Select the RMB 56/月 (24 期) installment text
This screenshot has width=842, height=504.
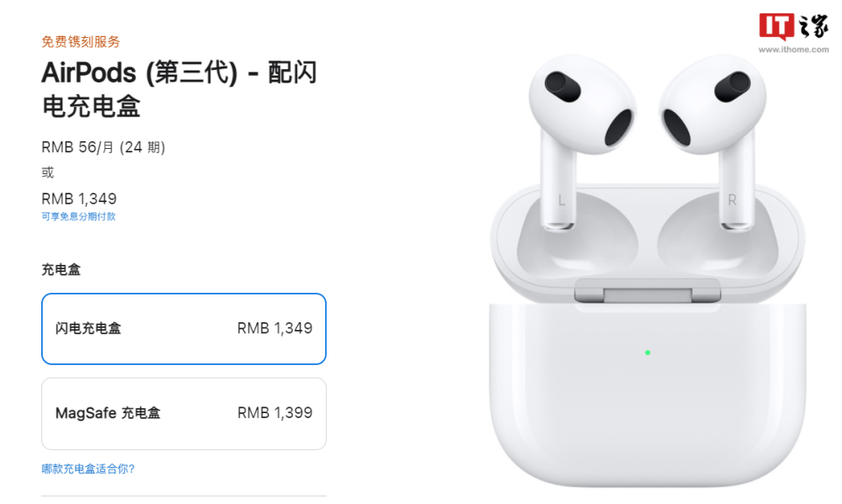(103, 147)
